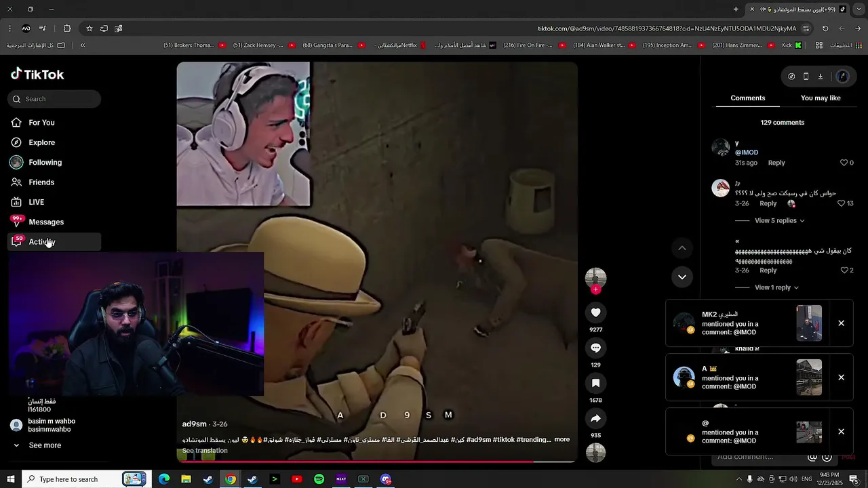Open the browser three-dot menu
This screenshot has width=868, height=488.
[9, 28]
